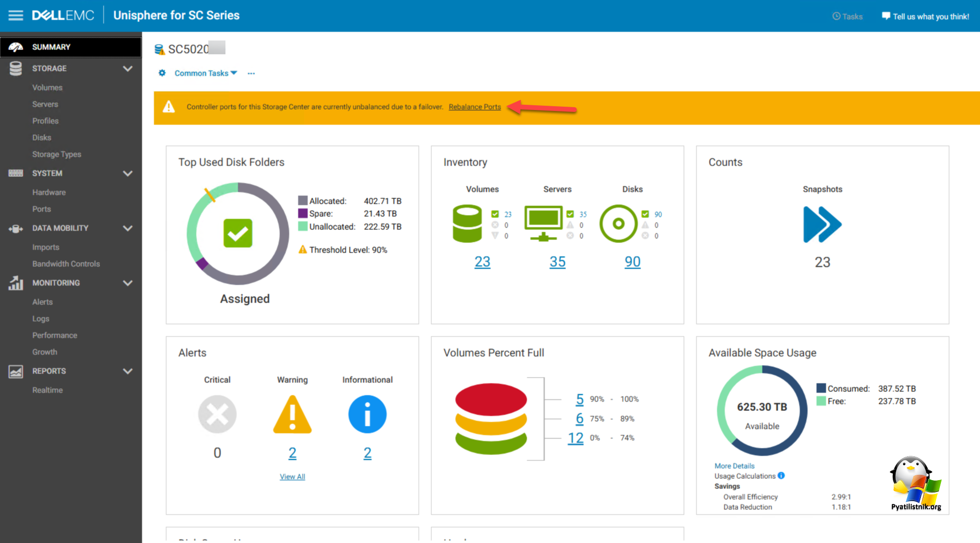
Task: Click the Storage database icon
Action: click(x=16, y=69)
